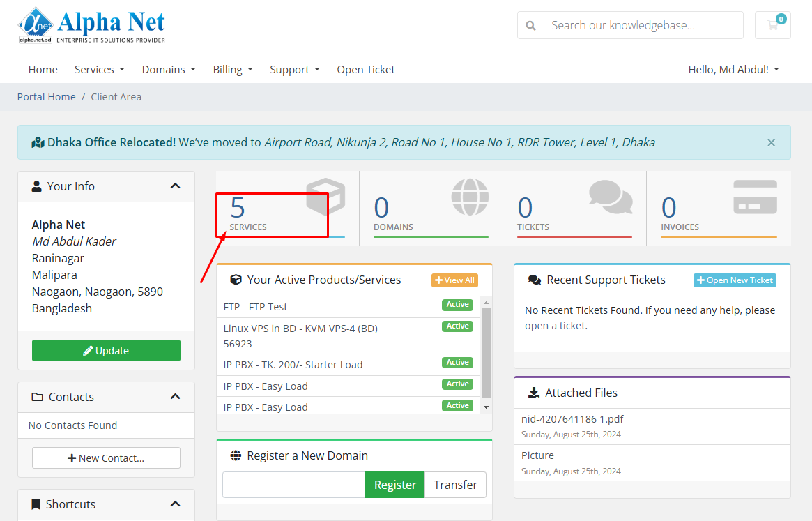Image resolution: width=812 pixels, height=521 pixels.
Task: Open the Services dropdown menu
Action: 99,70
